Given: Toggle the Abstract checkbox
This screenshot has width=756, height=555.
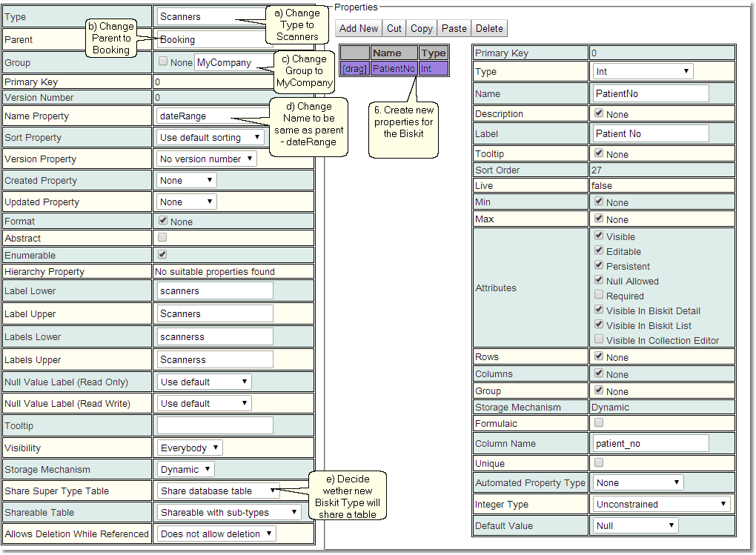Looking at the screenshot, I should point(162,238).
